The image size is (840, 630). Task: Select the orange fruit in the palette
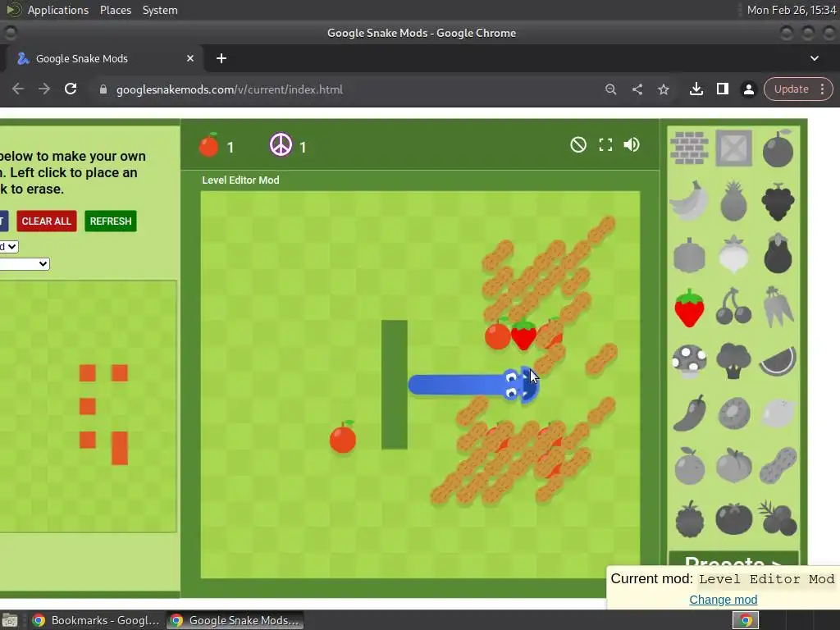point(689,466)
